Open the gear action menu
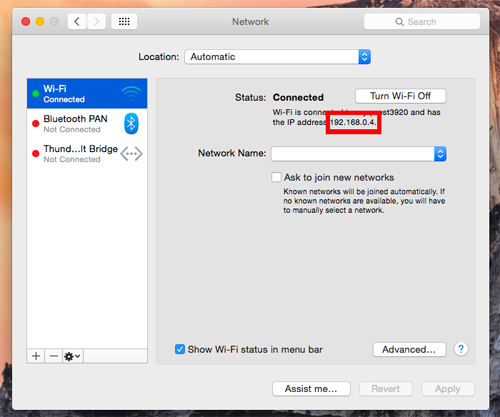The width and height of the screenshot is (500, 417). tap(73, 356)
